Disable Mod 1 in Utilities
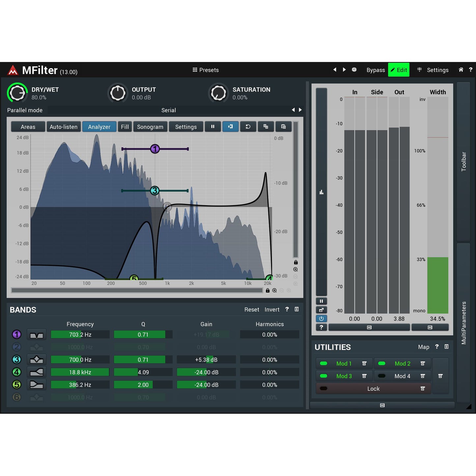476x476 pixels. coord(323,363)
